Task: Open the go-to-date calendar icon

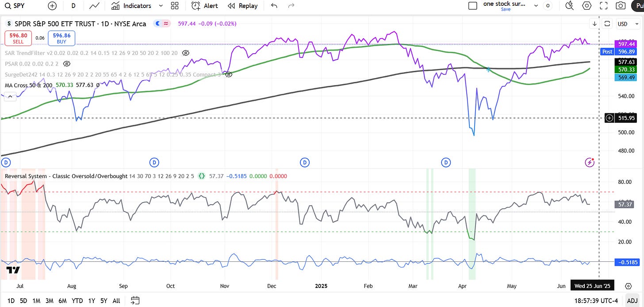Action: click(x=135, y=301)
